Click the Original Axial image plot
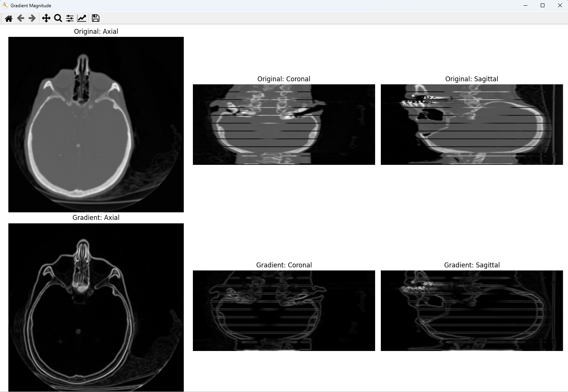The width and height of the screenshot is (568, 392). coord(96,125)
